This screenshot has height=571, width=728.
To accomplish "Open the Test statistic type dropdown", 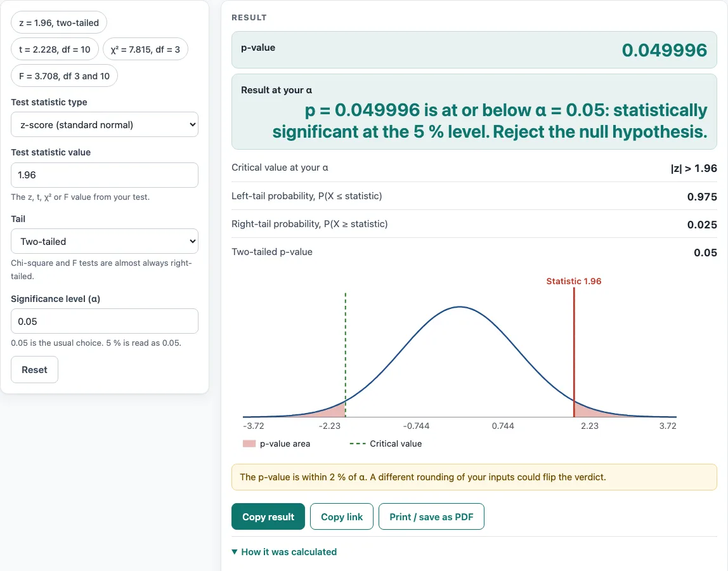I will pos(105,124).
